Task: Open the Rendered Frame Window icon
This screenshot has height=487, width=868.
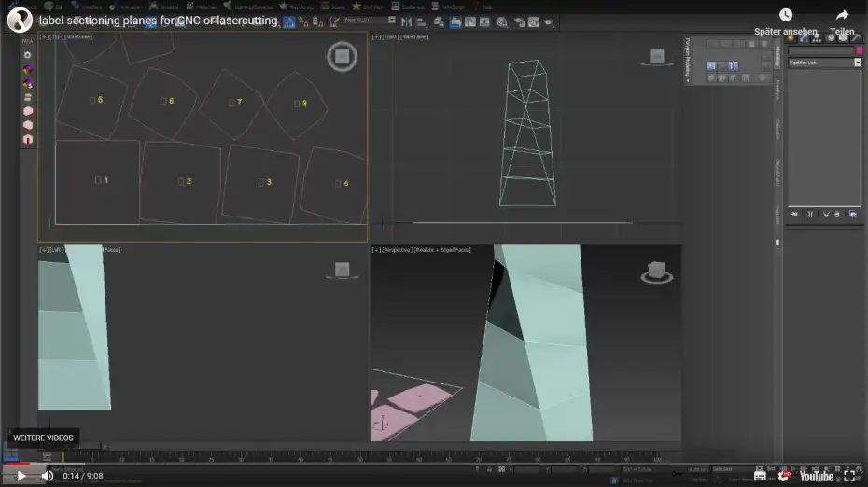Action: point(534,21)
